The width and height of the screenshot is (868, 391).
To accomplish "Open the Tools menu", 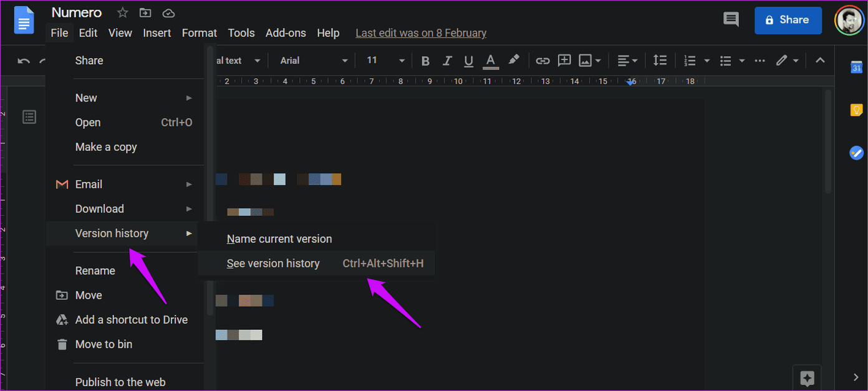I will point(241,33).
